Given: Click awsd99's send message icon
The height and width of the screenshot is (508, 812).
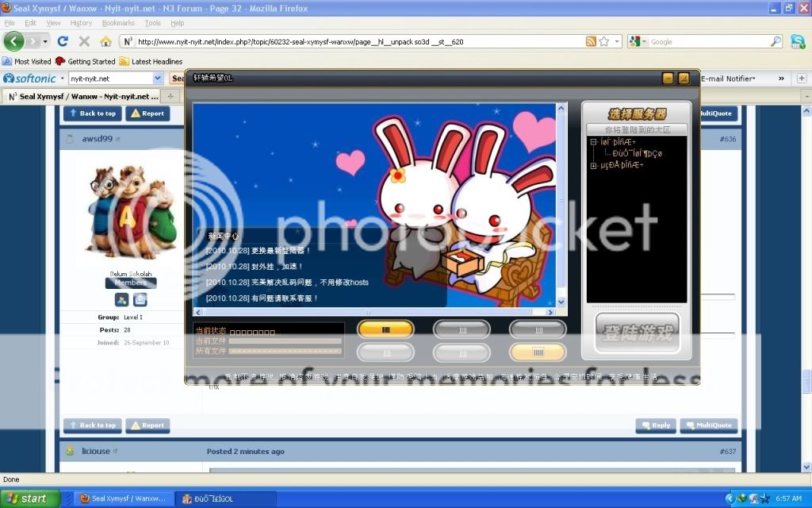Looking at the screenshot, I should [140, 299].
